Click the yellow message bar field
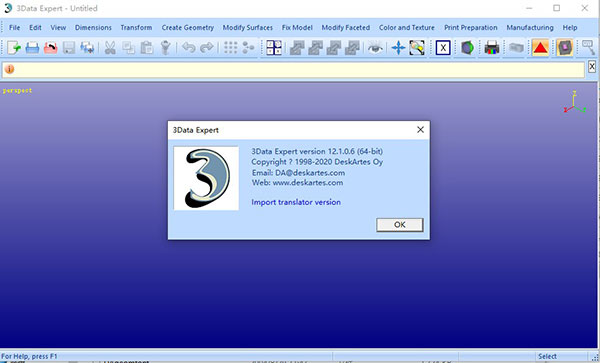The image size is (600, 363). 293,69
